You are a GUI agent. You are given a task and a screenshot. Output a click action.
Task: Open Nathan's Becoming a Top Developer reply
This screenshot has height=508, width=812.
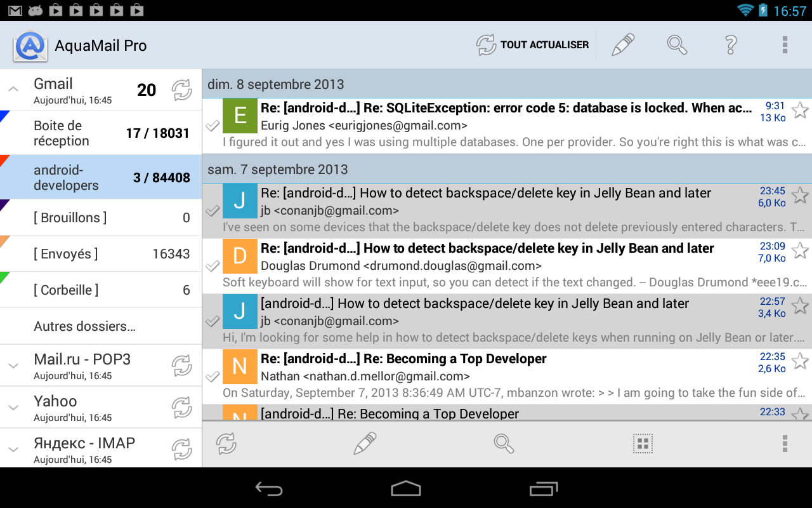tap(507, 377)
